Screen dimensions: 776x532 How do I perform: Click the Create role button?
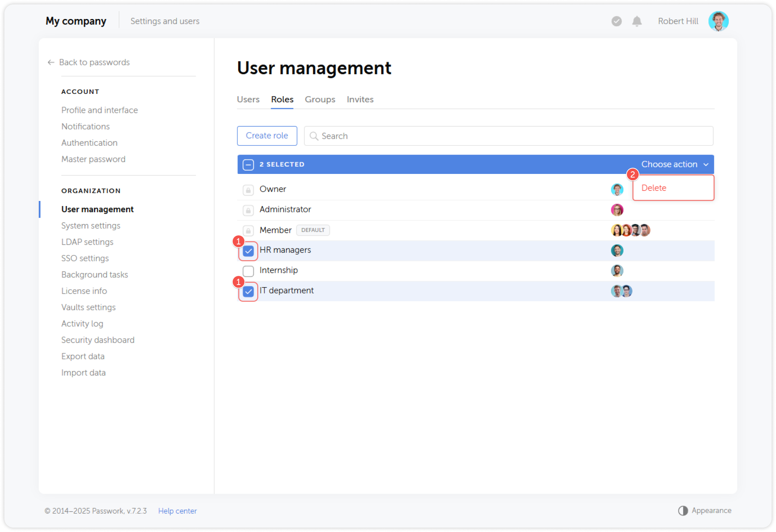coord(267,136)
